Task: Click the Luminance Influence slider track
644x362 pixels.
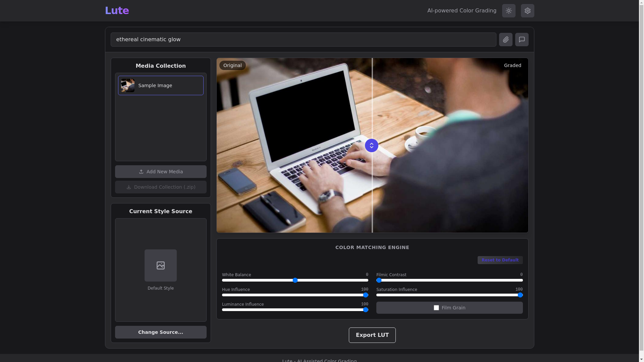Action: click(295, 310)
